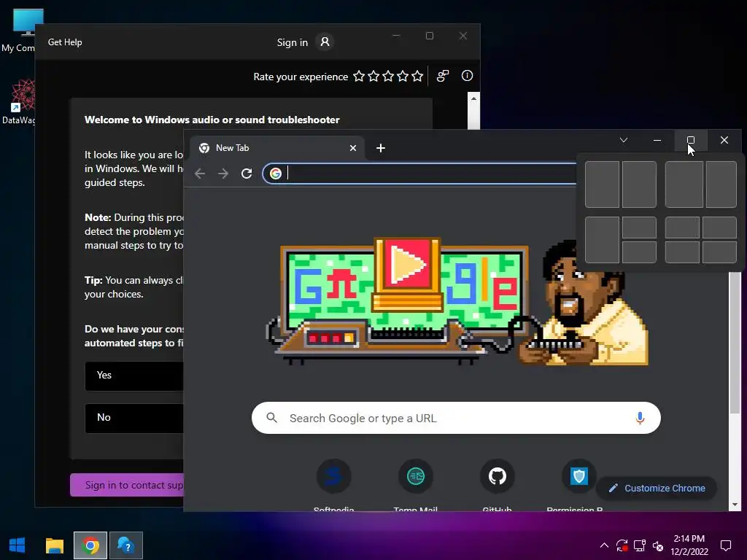Click Chrome page scrollbar down arrow
Screen dimensions: 747x560
tap(735, 505)
